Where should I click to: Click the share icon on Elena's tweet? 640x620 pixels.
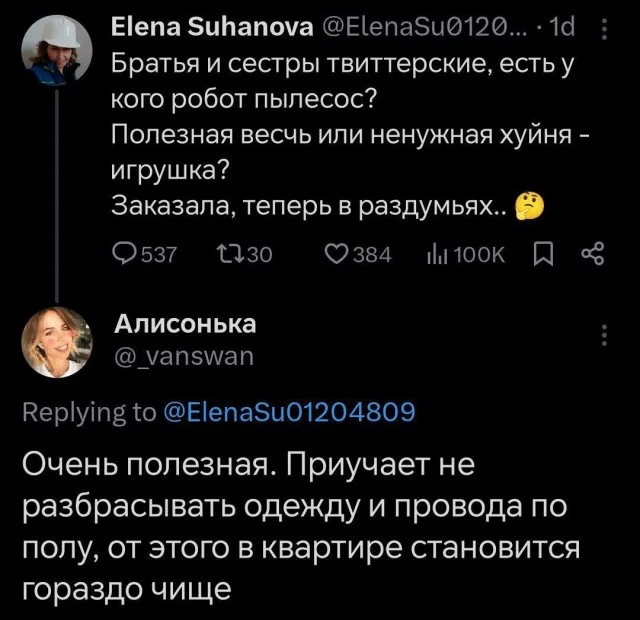point(593,255)
